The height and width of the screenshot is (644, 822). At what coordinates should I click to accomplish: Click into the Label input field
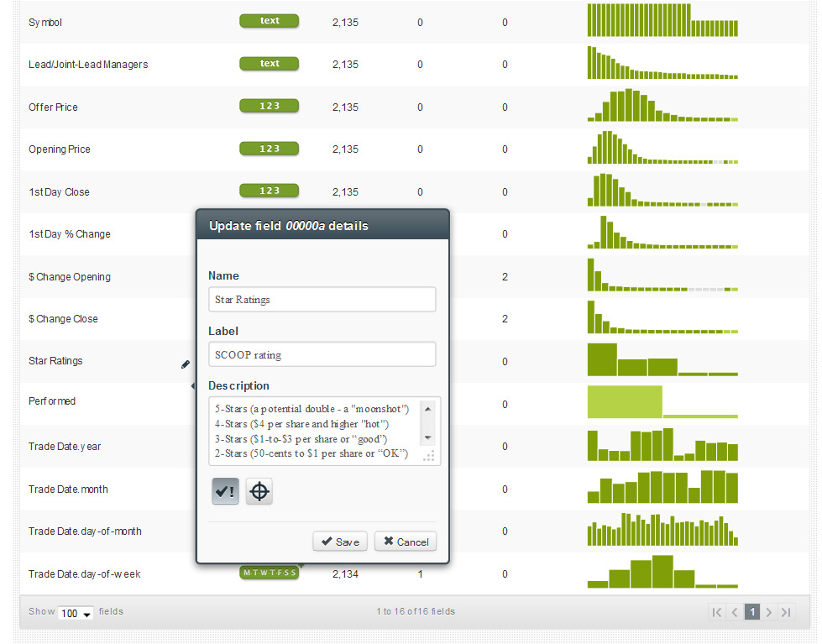322,354
